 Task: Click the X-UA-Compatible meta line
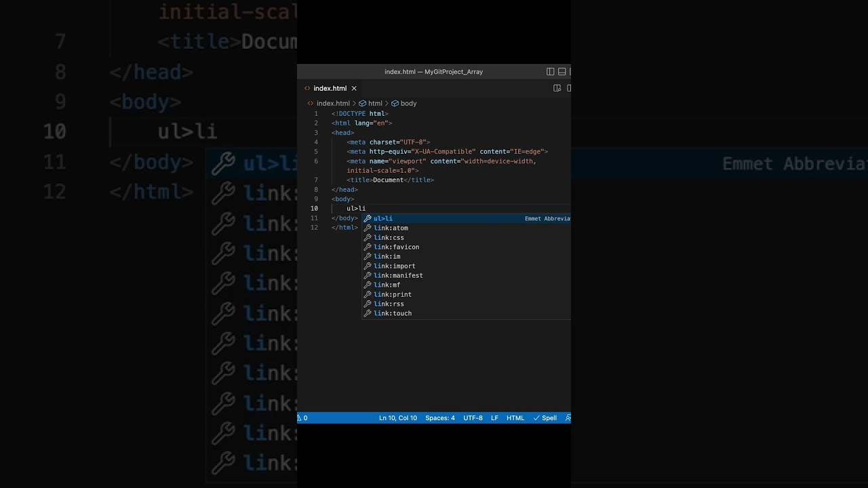(x=447, y=152)
